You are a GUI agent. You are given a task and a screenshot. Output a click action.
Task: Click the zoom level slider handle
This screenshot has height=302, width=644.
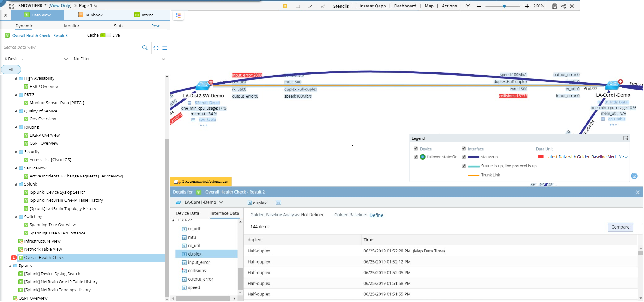[x=504, y=6]
